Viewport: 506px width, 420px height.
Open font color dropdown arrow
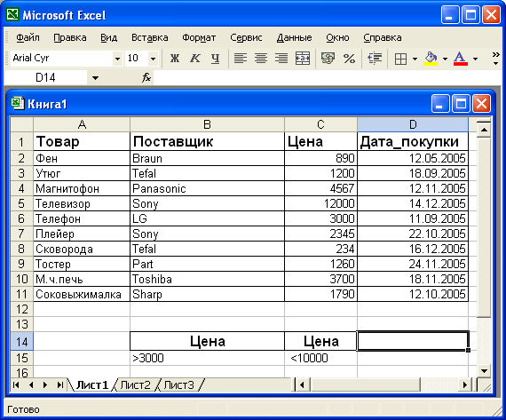point(475,59)
